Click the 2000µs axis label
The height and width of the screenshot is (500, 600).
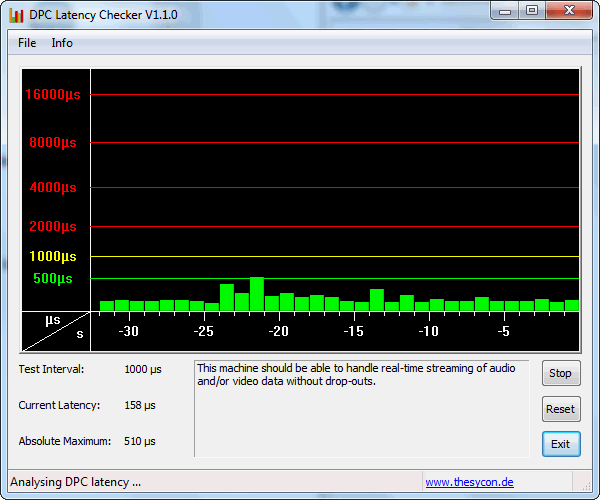(x=53, y=226)
